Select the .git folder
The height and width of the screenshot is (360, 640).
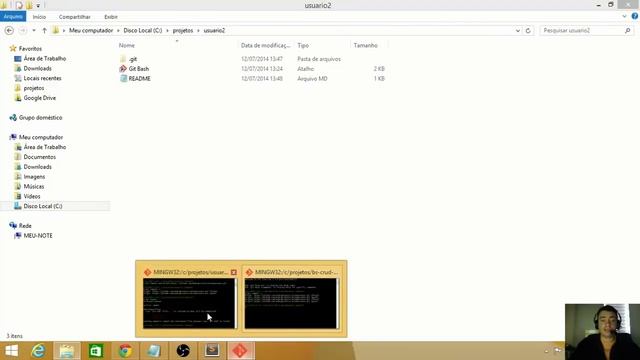click(133, 59)
